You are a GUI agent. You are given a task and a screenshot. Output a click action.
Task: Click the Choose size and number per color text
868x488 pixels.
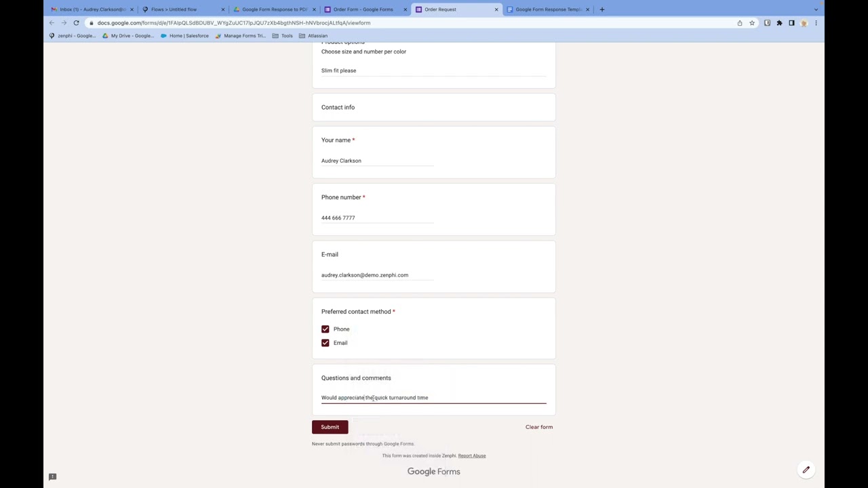pyautogui.click(x=363, y=52)
